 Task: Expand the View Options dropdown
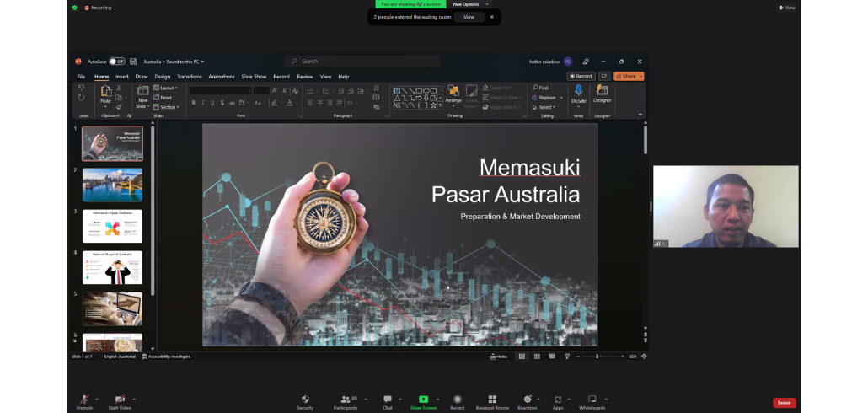[468, 4]
